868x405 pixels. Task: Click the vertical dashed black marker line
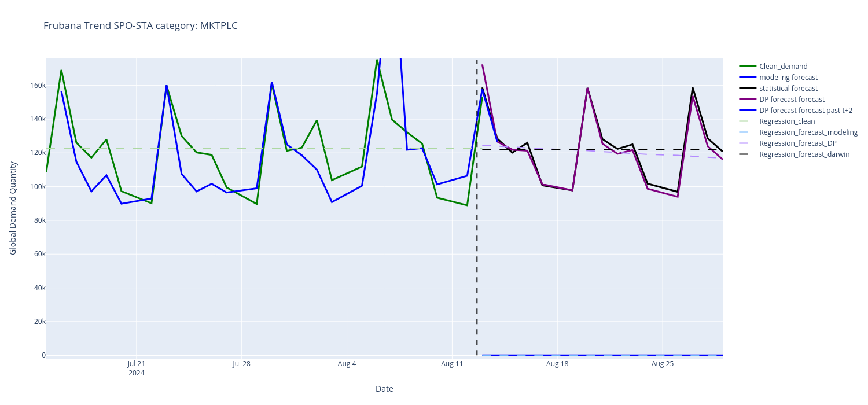477,231
